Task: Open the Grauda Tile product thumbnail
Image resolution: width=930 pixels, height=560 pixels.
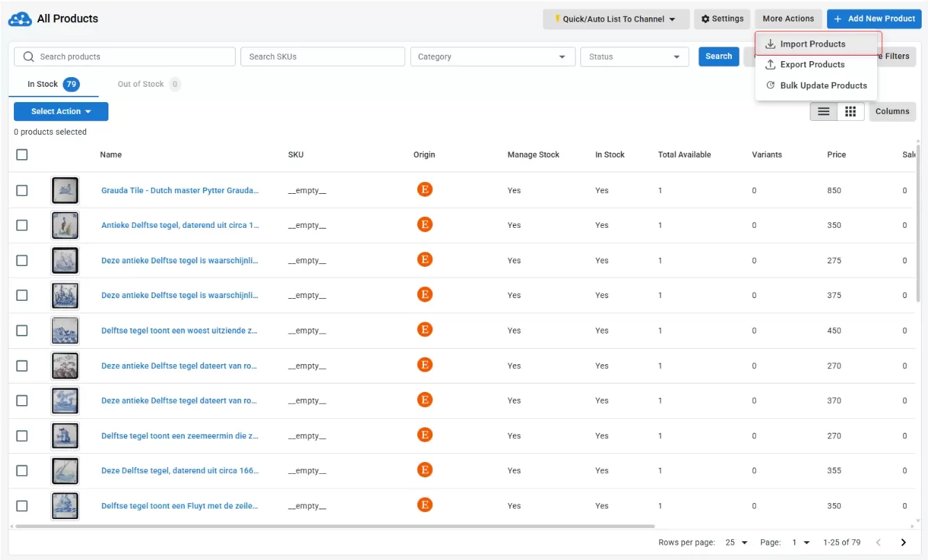Action: coord(65,190)
